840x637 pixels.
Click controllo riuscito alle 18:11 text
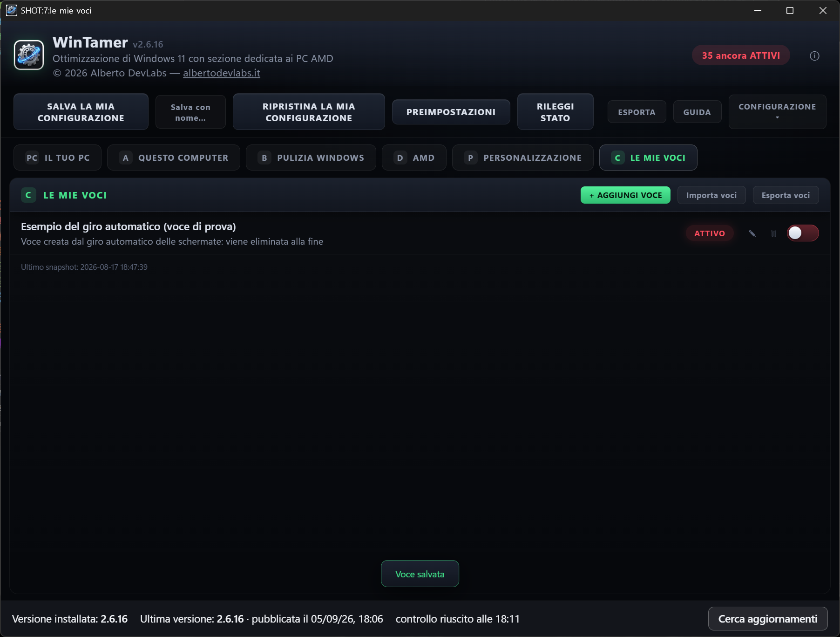tap(458, 619)
